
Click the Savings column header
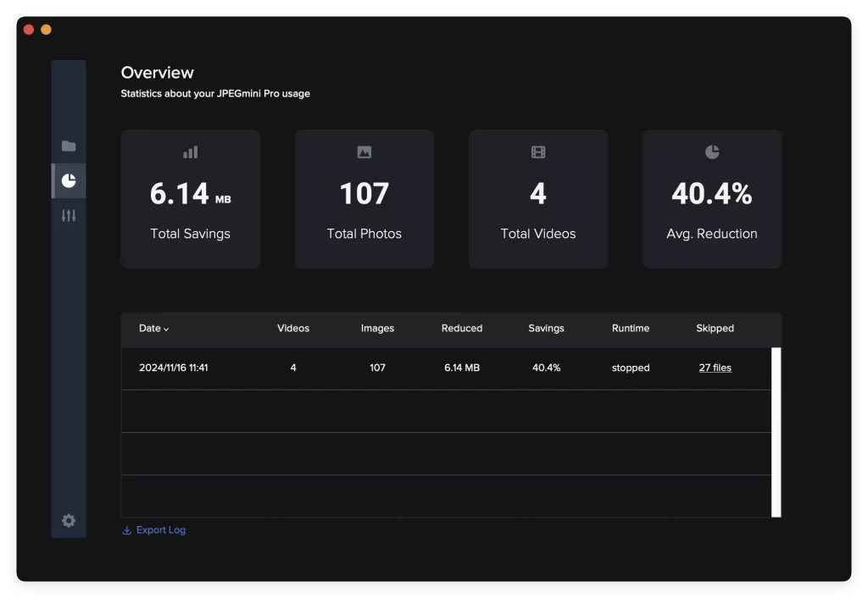[x=546, y=329]
